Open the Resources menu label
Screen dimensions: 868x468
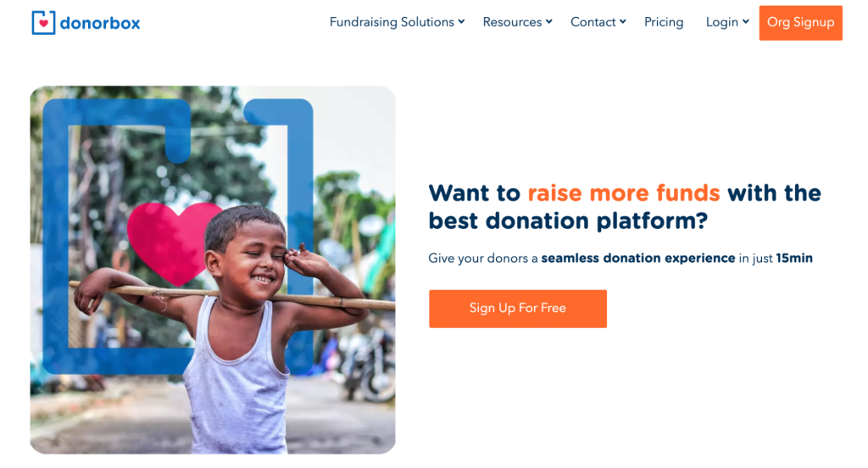(x=512, y=22)
